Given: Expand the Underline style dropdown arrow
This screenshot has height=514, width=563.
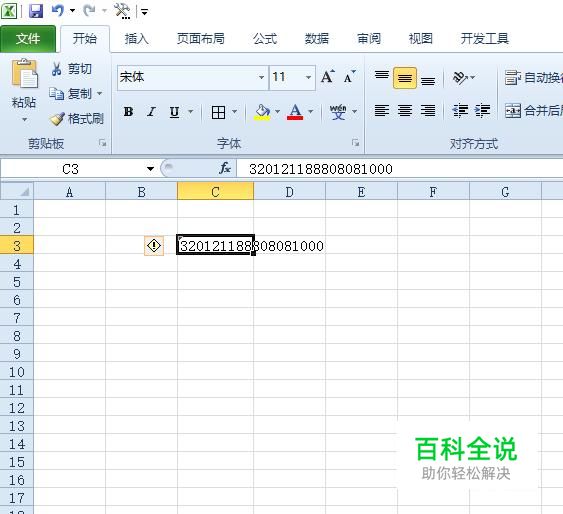Looking at the screenshot, I should click(x=191, y=112).
